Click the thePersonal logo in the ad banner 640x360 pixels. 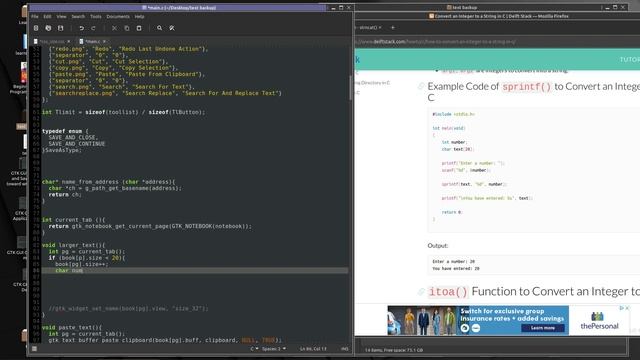pos(599,321)
